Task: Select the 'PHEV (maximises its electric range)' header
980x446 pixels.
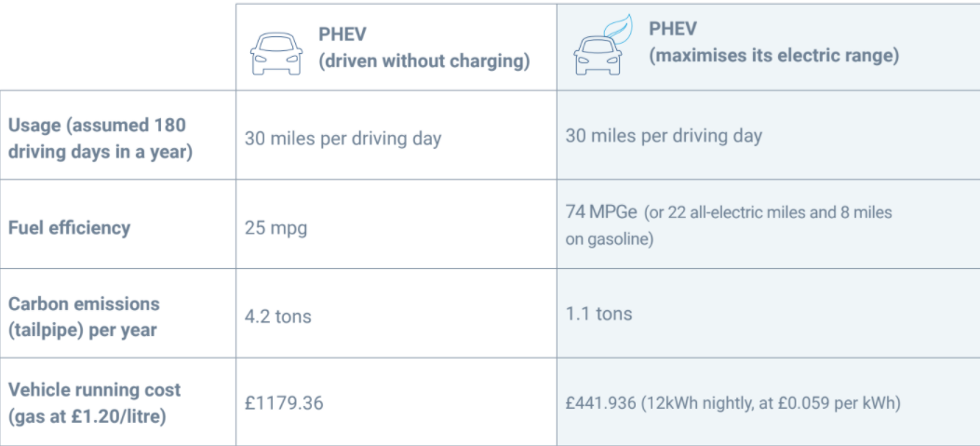Action: click(772, 45)
